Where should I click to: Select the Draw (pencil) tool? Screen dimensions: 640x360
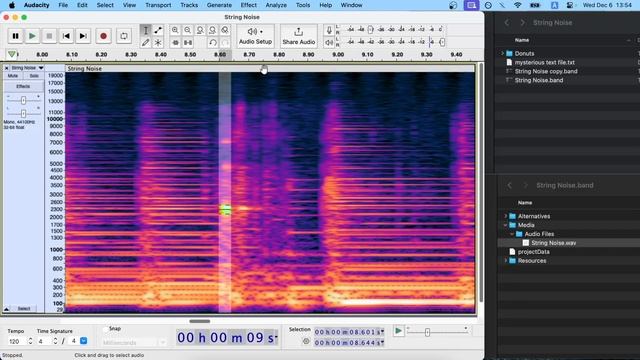[x=146, y=42]
